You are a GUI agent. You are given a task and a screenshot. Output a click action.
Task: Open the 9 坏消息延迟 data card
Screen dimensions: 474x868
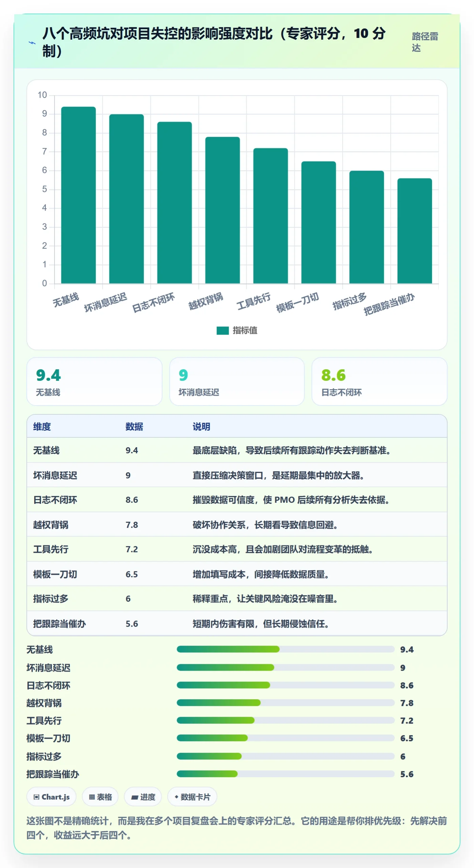pyautogui.click(x=237, y=381)
